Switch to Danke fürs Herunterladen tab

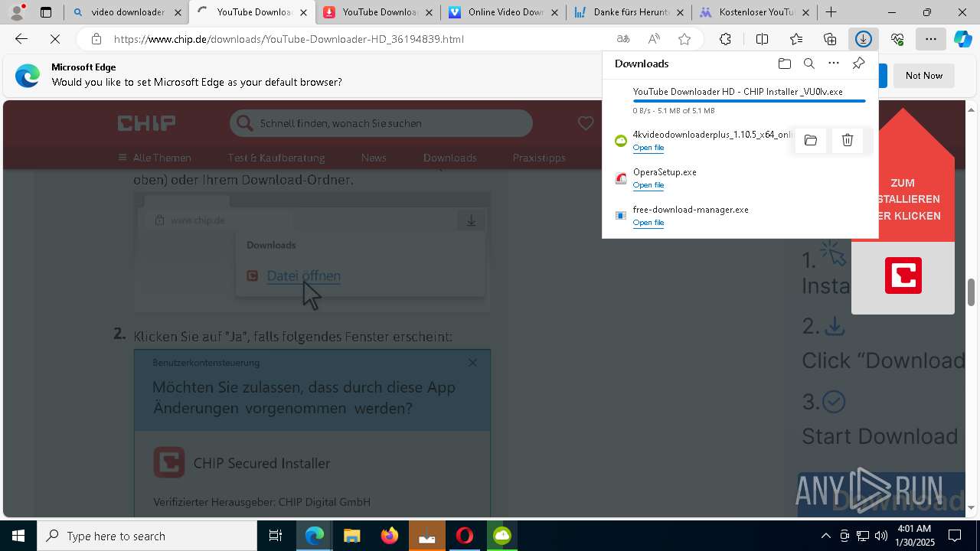point(629,12)
